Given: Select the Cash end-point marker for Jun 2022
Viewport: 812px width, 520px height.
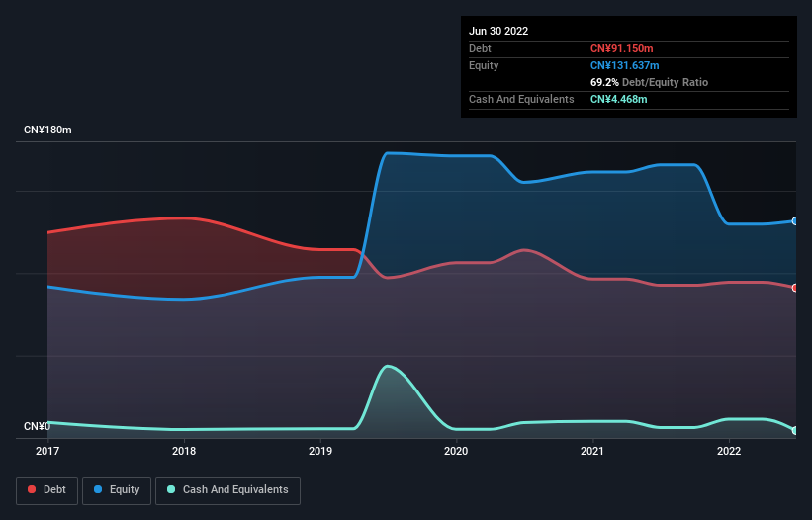Looking at the screenshot, I should 795,430.
